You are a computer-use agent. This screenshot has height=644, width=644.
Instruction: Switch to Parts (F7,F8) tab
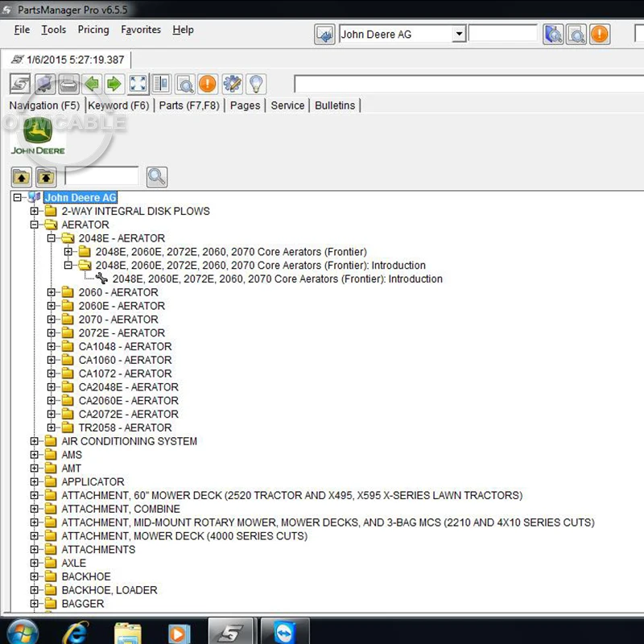click(189, 105)
